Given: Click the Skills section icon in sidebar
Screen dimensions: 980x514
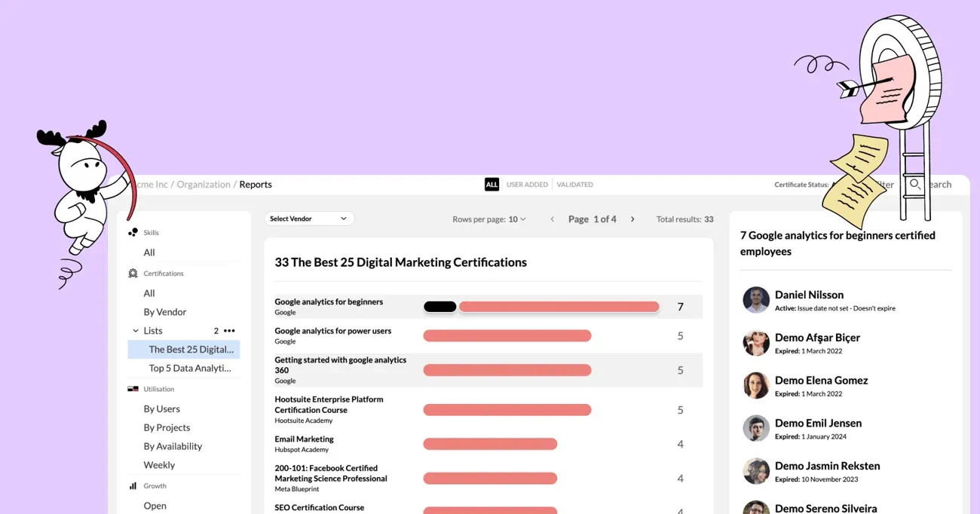Looking at the screenshot, I should (x=133, y=233).
